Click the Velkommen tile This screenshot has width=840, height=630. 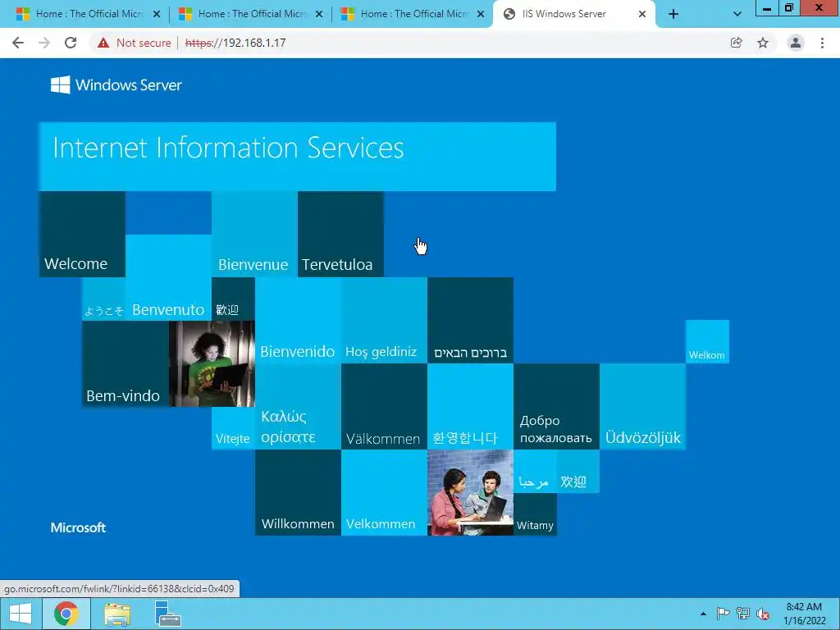point(384,492)
